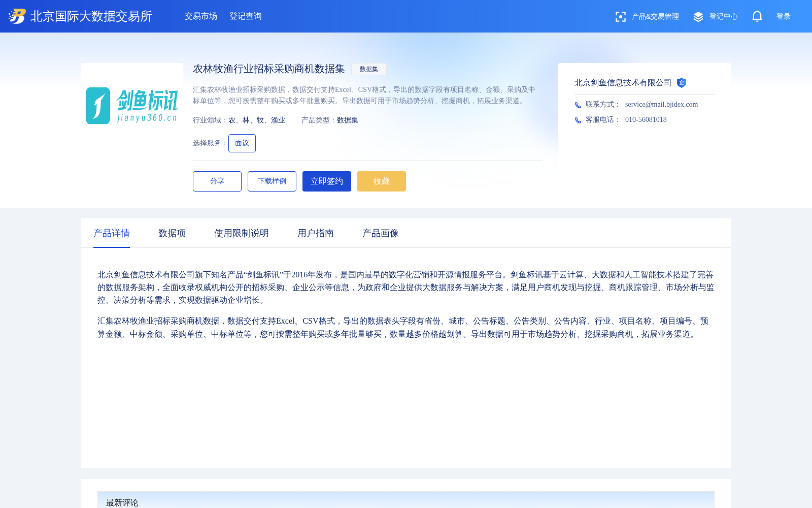Open 交易市场 in the top navigation
The width and height of the screenshot is (812, 508).
click(201, 16)
